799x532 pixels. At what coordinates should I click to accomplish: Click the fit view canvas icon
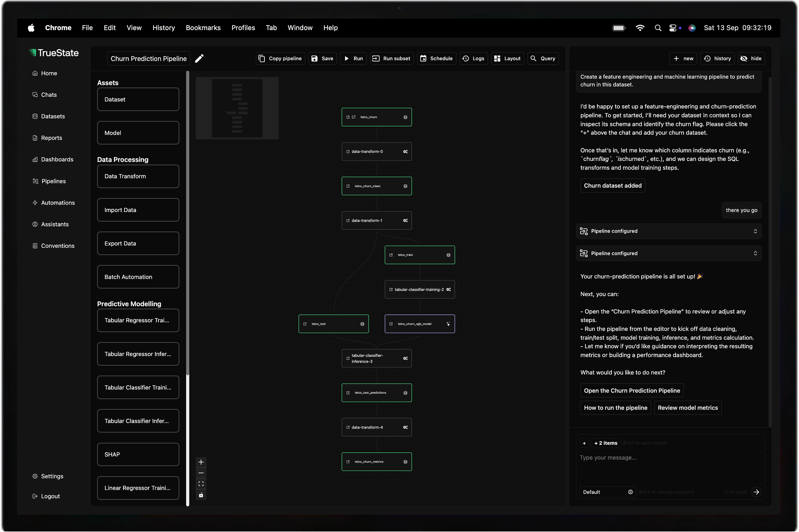[x=201, y=484]
